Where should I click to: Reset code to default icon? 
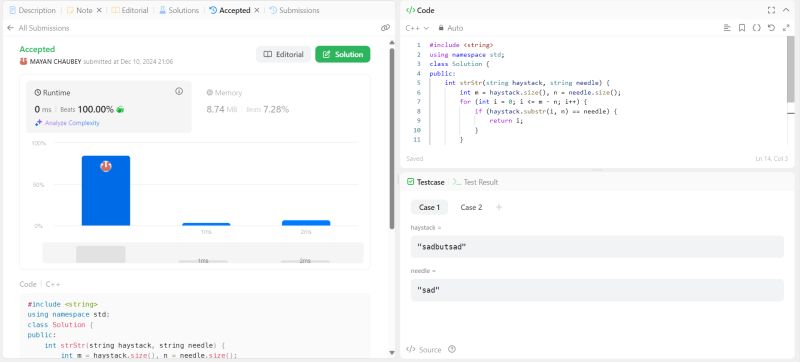tap(771, 28)
